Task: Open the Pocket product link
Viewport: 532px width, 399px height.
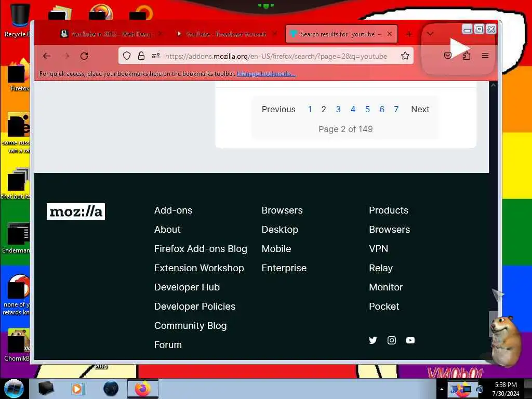Action: (x=384, y=307)
